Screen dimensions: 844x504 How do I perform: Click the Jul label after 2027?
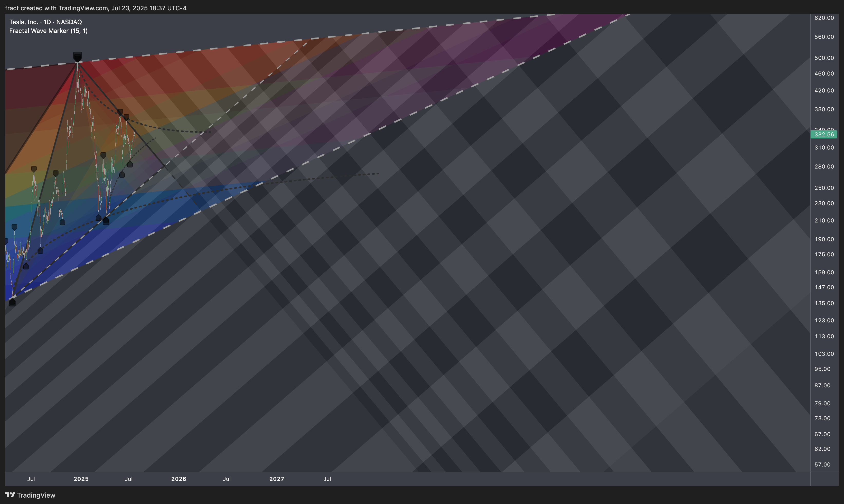(327, 479)
